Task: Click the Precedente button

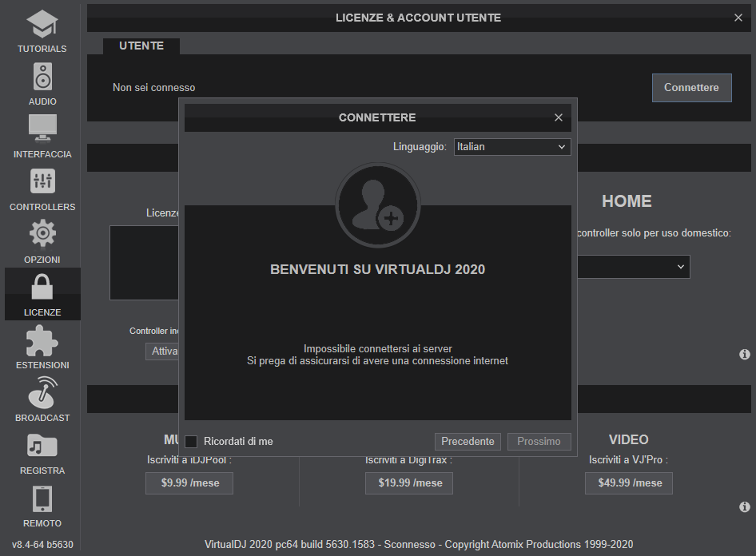Action: (468, 441)
